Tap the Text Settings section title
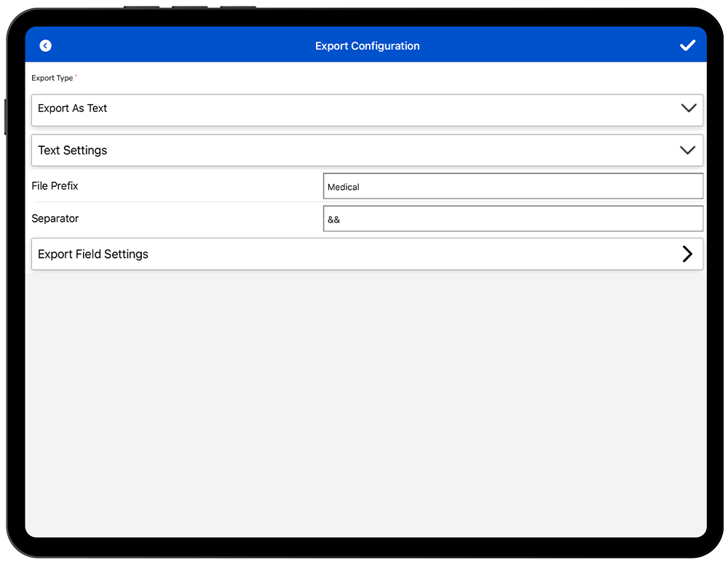The image size is (728, 563). 73,151
